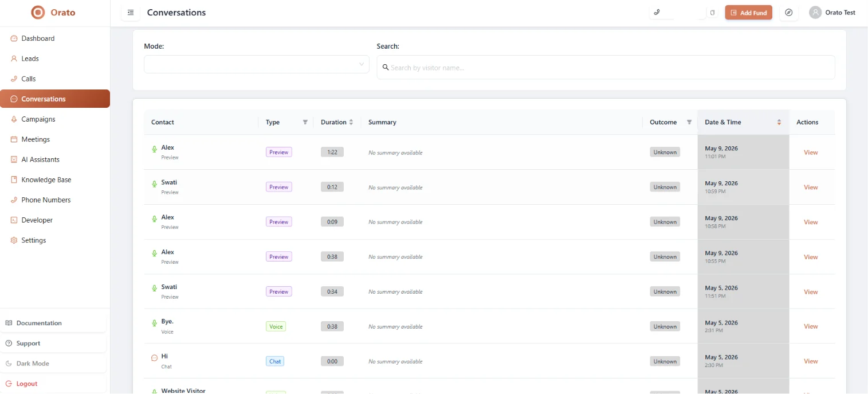Viewport: 868px width, 394px height.
Task: Click the May 9, 2026 10:55 PM date cell
Action: coord(743,256)
